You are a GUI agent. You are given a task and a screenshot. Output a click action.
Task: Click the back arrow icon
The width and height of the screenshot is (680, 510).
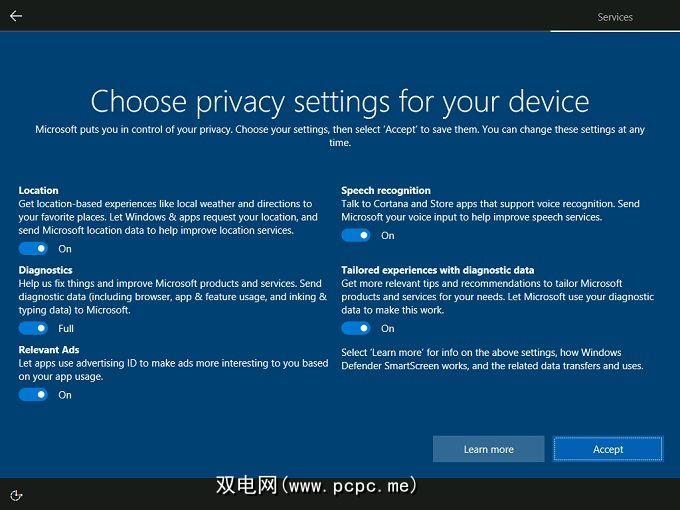click(16, 16)
